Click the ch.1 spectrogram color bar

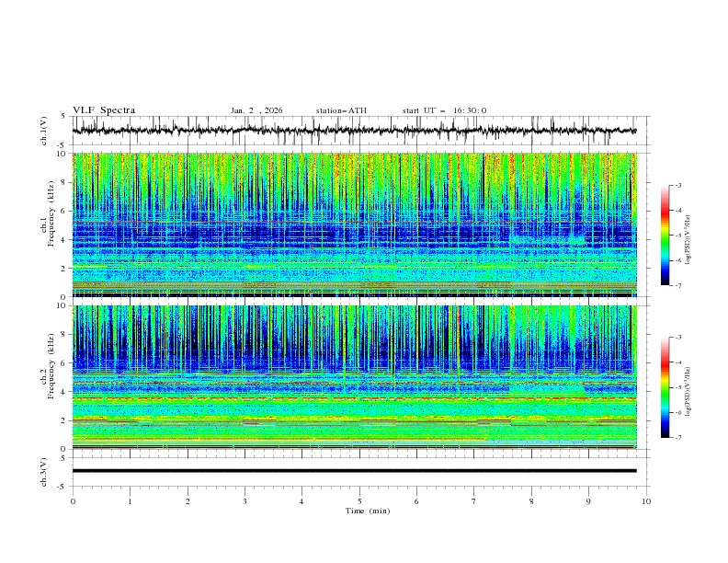click(x=665, y=236)
